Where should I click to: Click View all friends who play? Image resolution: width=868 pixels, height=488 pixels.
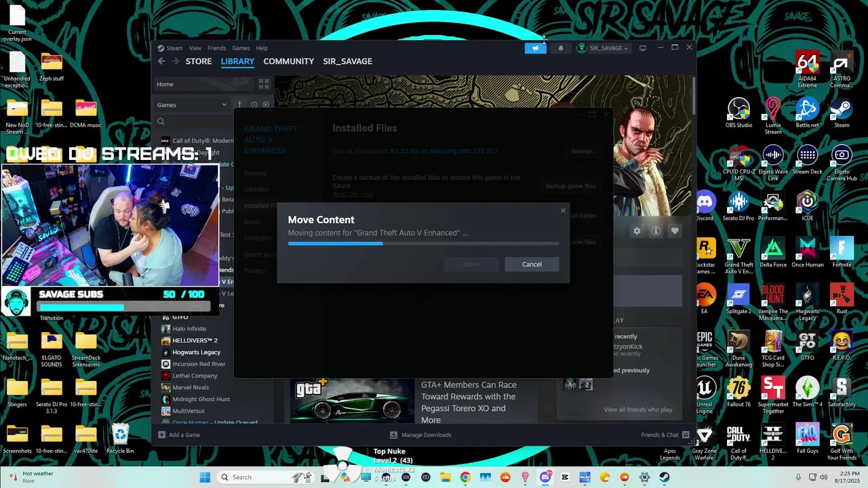[638, 409]
